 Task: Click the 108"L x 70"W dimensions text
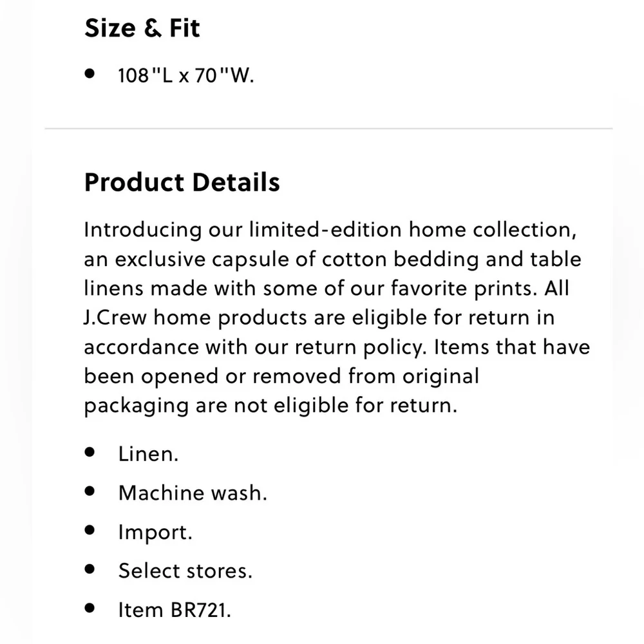coord(186,76)
